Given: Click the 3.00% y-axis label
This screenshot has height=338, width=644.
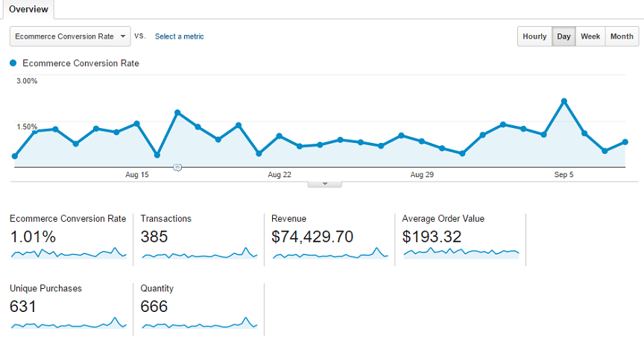Looking at the screenshot, I should point(27,81).
